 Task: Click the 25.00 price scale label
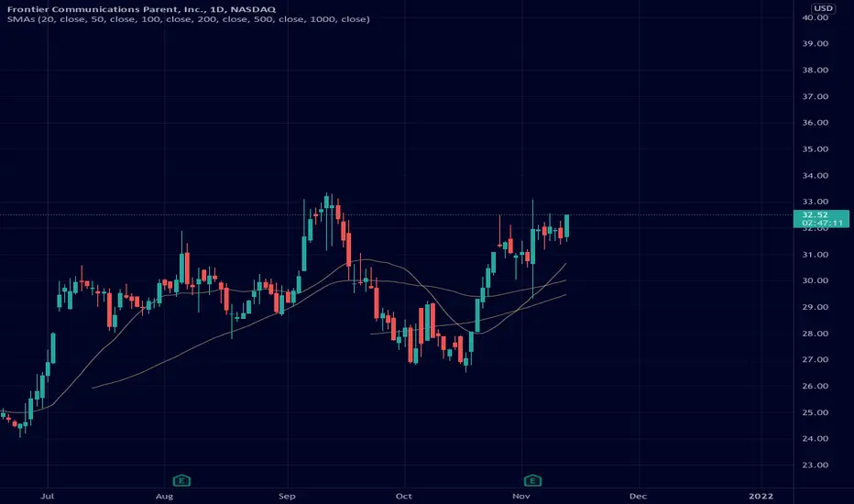point(816,412)
